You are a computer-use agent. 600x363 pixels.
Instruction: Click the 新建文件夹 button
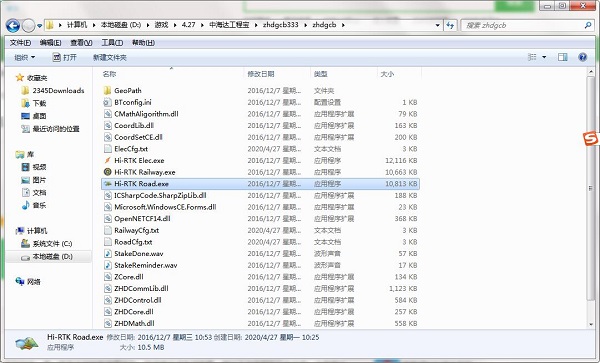coord(109,57)
